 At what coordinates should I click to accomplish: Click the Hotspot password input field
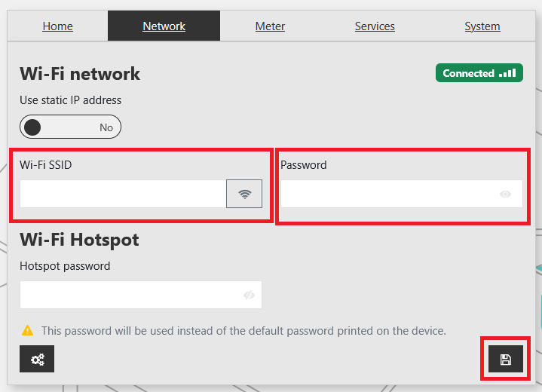[141, 295]
